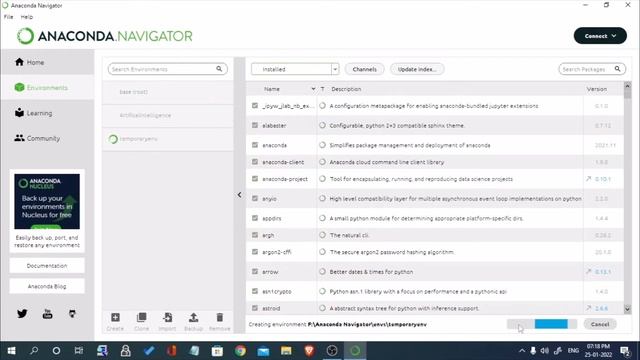
Task: Click the package list scrollbar down arrow
Action: [x=627, y=309]
